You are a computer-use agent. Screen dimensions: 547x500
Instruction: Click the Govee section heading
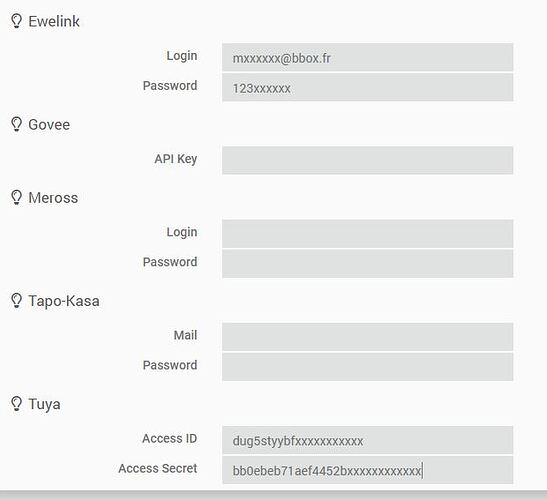49,125
